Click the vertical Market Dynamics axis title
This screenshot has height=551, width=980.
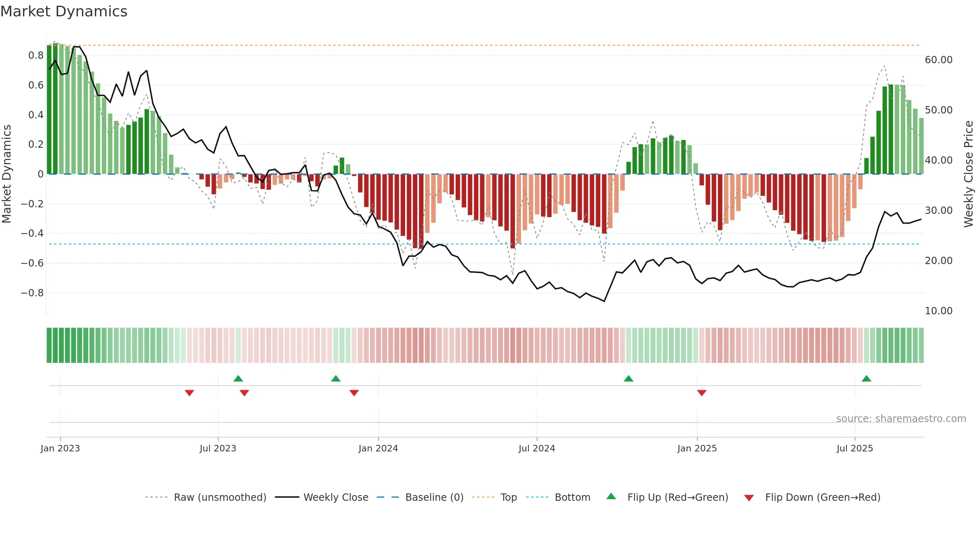[x=7, y=174]
